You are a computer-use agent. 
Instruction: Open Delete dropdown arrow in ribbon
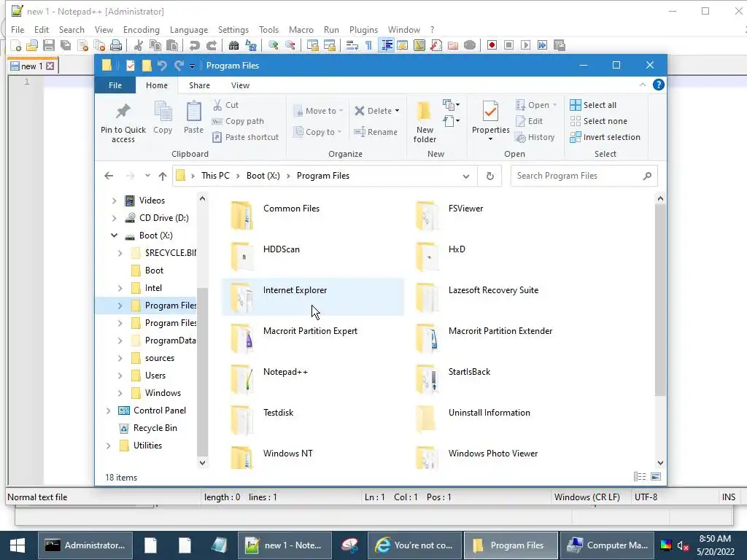[x=397, y=111]
